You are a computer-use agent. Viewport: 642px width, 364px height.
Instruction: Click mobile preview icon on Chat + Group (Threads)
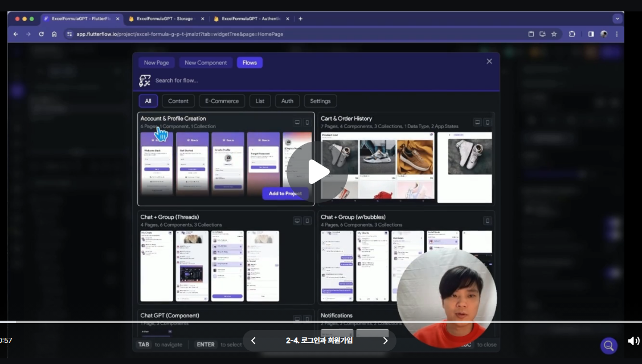pos(307,220)
